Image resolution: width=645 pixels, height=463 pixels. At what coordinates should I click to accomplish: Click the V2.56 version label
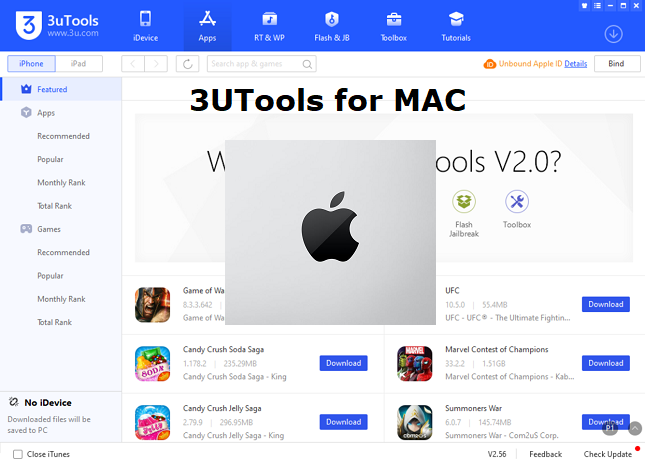pyautogui.click(x=497, y=454)
